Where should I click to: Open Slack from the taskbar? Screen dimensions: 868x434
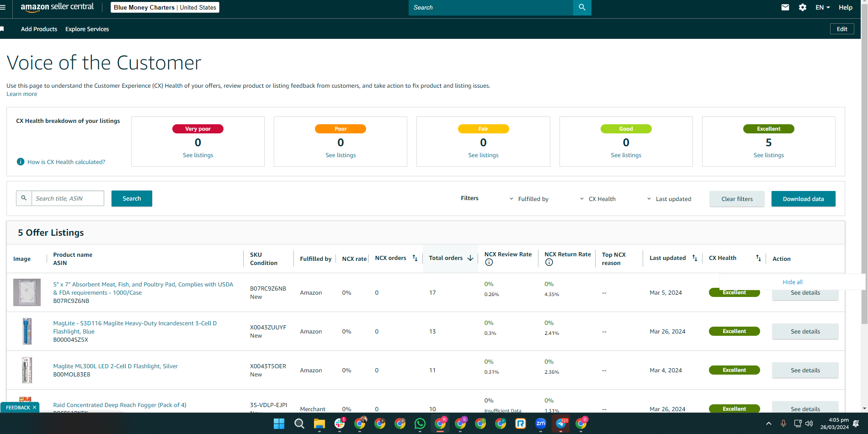tap(340, 423)
